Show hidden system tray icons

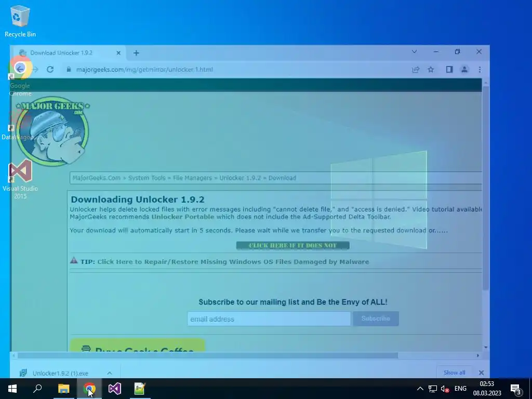coord(420,389)
